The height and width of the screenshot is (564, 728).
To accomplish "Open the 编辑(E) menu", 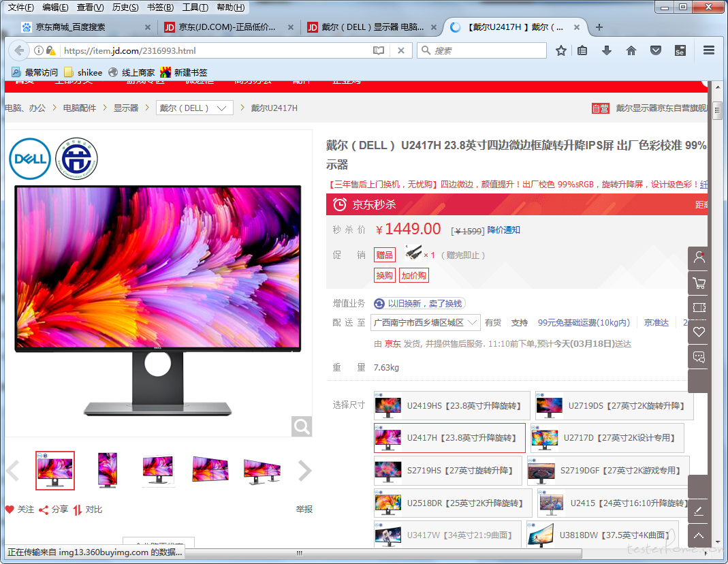I will tap(55, 7).
